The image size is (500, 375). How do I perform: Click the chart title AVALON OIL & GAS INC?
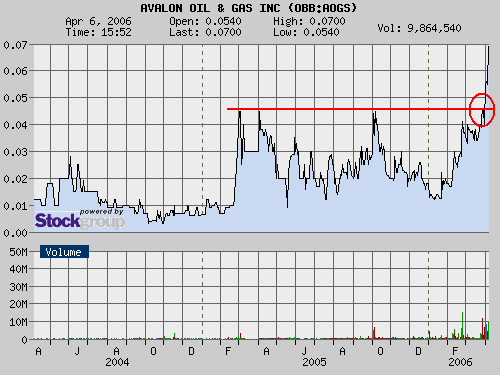coord(248,8)
